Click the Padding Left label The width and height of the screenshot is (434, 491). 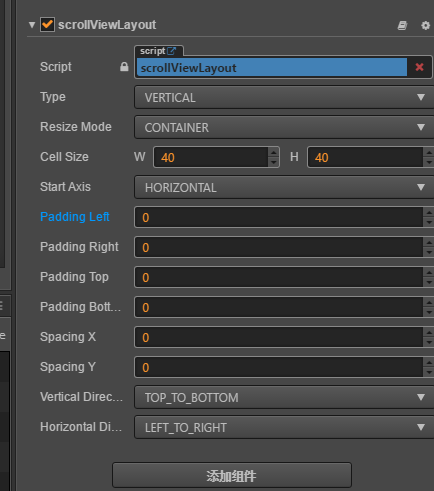click(x=75, y=217)
